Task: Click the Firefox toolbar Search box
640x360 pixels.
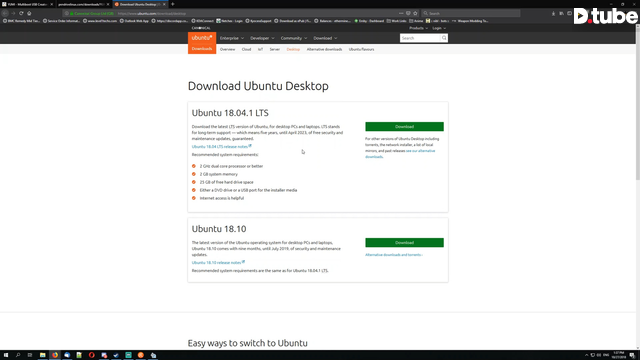Action: click(x=471, y=13)
